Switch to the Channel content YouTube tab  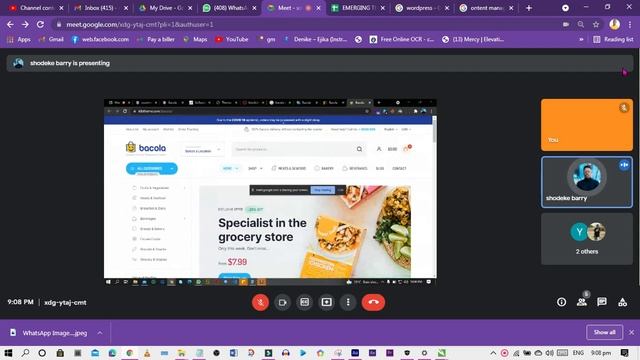click(x=35, y=8)
